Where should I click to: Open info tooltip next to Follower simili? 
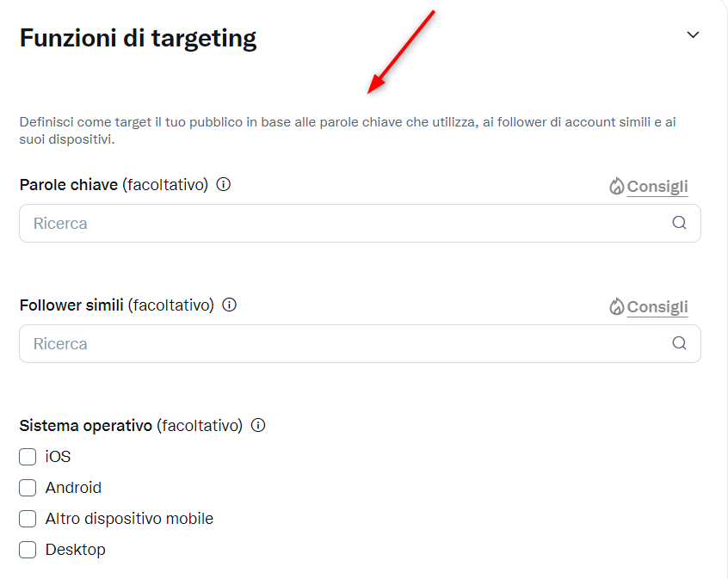click(229, 305)
